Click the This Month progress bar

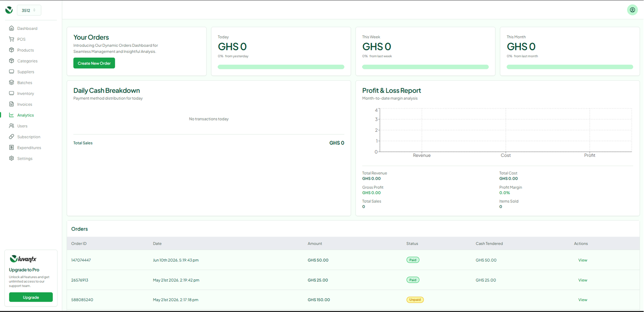tap(570, 67)
